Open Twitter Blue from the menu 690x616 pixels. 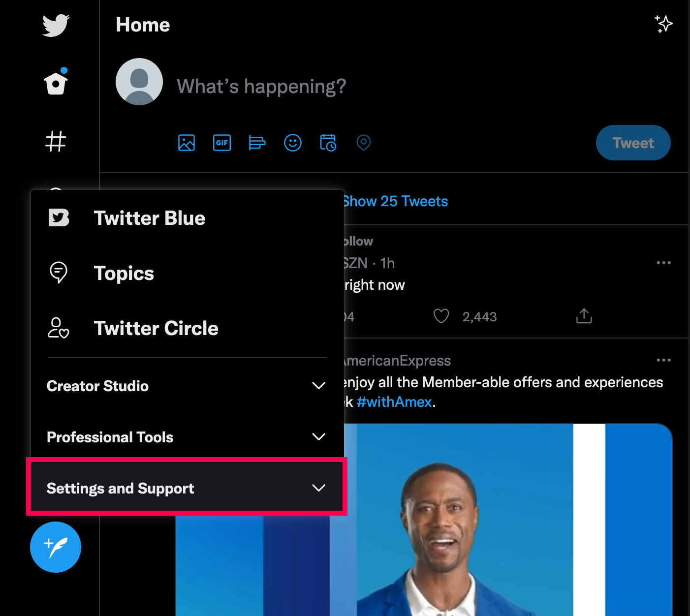coord(149,218)
